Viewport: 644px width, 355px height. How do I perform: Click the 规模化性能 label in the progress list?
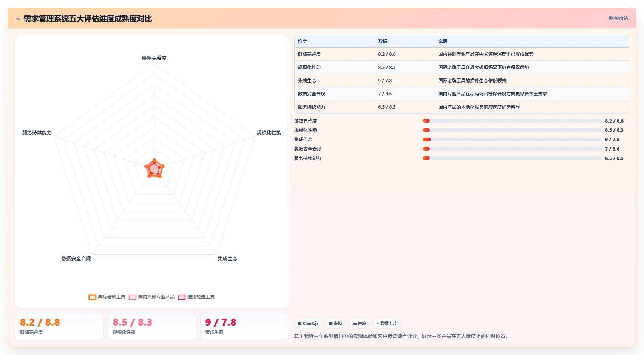306,130
